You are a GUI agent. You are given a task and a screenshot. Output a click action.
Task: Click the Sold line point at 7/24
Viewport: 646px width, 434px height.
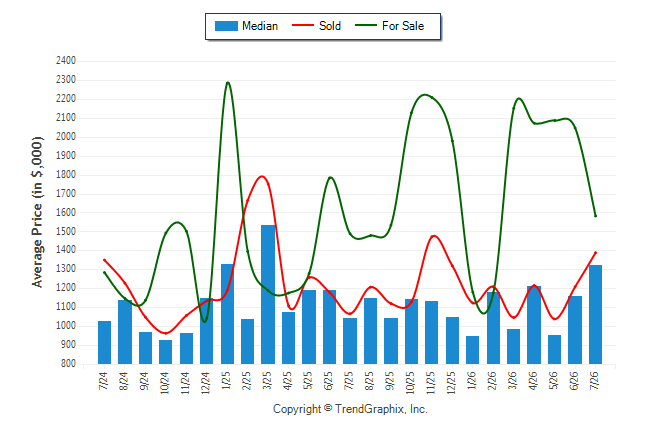pyautogui.click(x=104, y=260)
